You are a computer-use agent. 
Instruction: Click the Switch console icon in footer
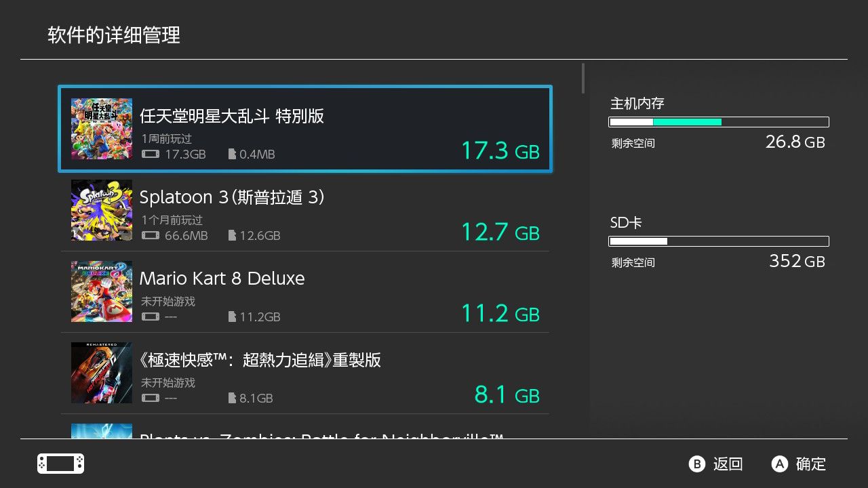(x=60, y=464)
